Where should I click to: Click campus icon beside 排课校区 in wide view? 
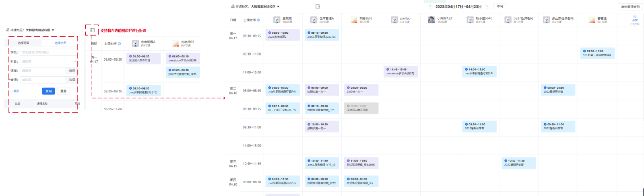233,6
